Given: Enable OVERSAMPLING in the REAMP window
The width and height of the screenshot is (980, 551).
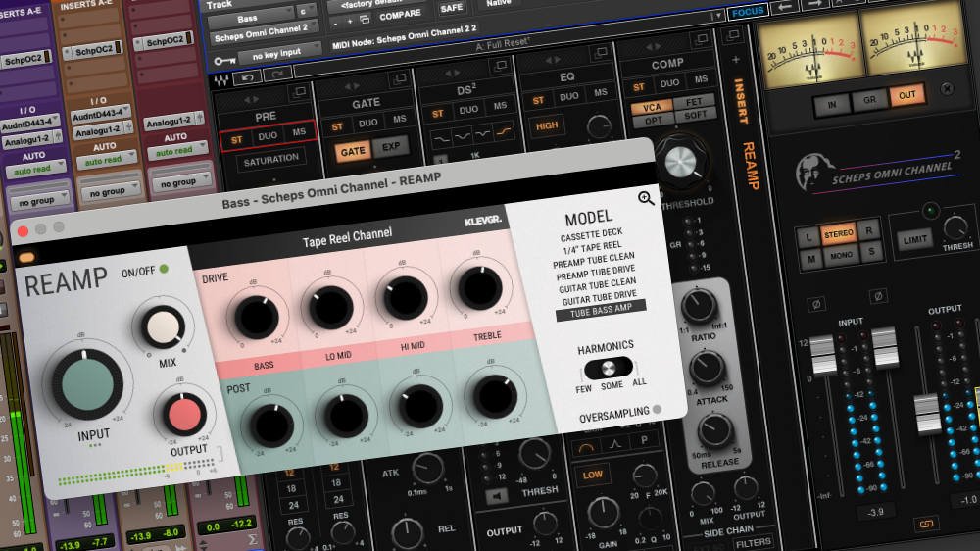Looking at the screenshot, I should pyautogui.click(x=657, y=410).
